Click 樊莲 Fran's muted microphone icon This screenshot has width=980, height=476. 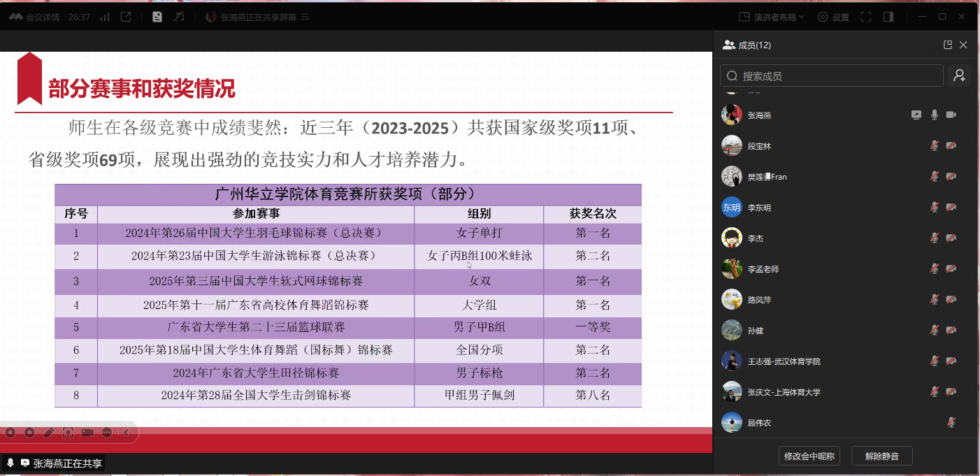coord(935,176)
